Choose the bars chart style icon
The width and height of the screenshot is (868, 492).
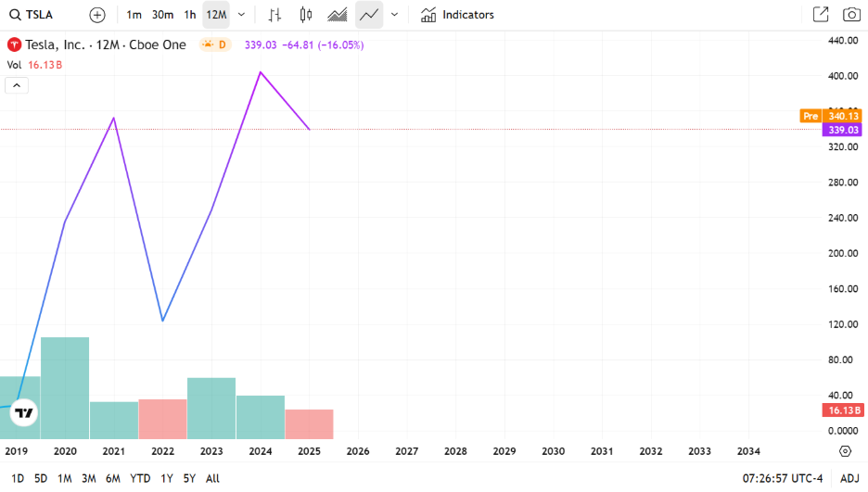274,15
